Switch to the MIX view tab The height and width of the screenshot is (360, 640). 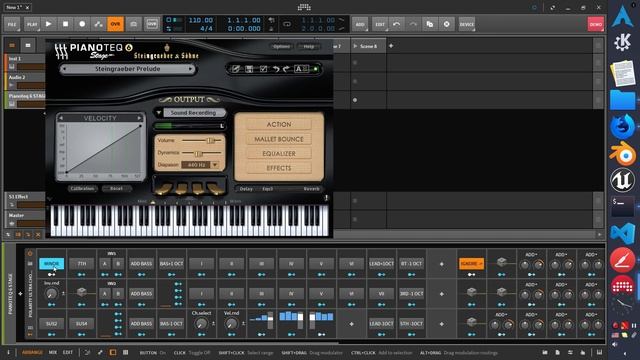tap(53, 353)
